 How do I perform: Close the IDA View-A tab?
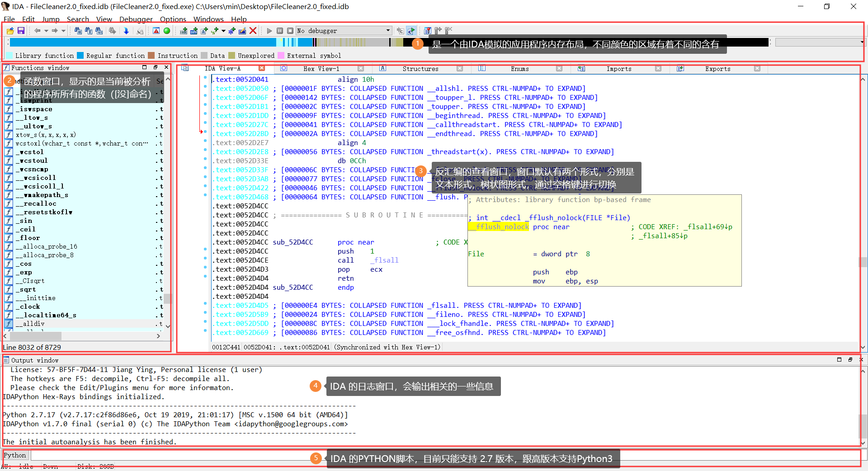[262, 68]
